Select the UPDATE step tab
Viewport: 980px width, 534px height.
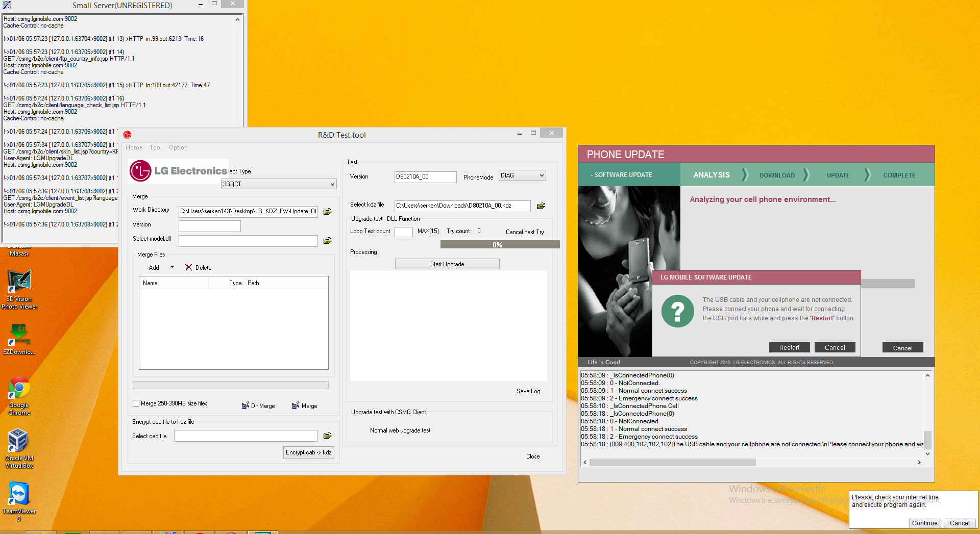(x=838, y=175)
